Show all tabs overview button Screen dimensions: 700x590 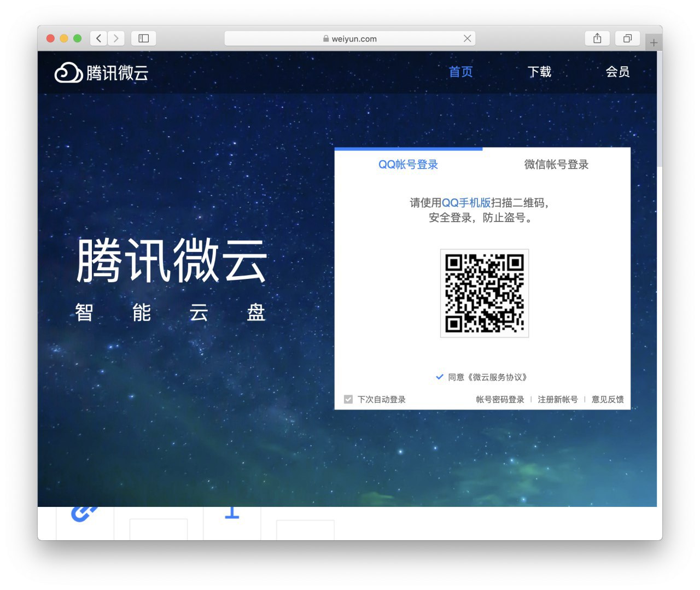click(627, 38)
